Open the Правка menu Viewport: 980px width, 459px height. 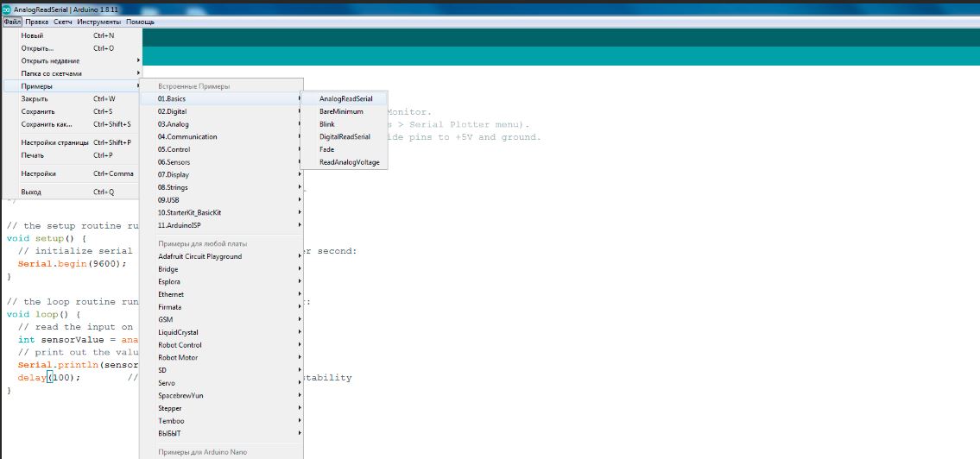(x=37, y=22)
